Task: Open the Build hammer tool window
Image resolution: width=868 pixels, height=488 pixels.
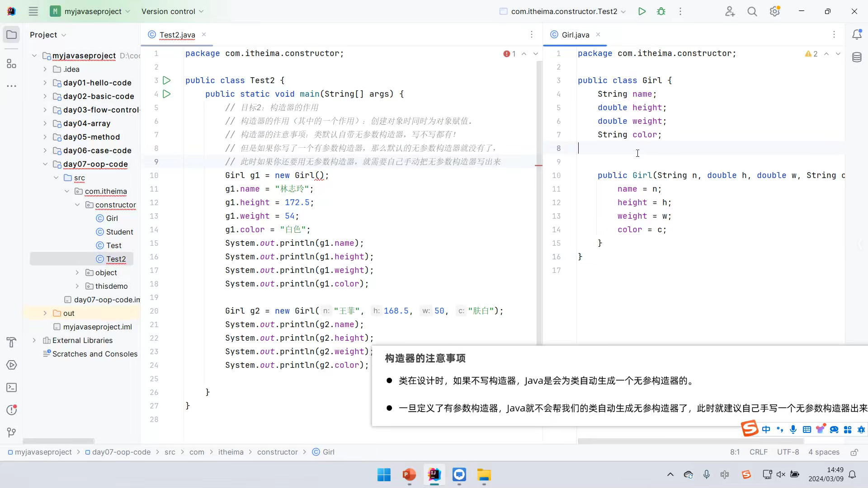Action: pyautogui.click(x=12, y=343)
